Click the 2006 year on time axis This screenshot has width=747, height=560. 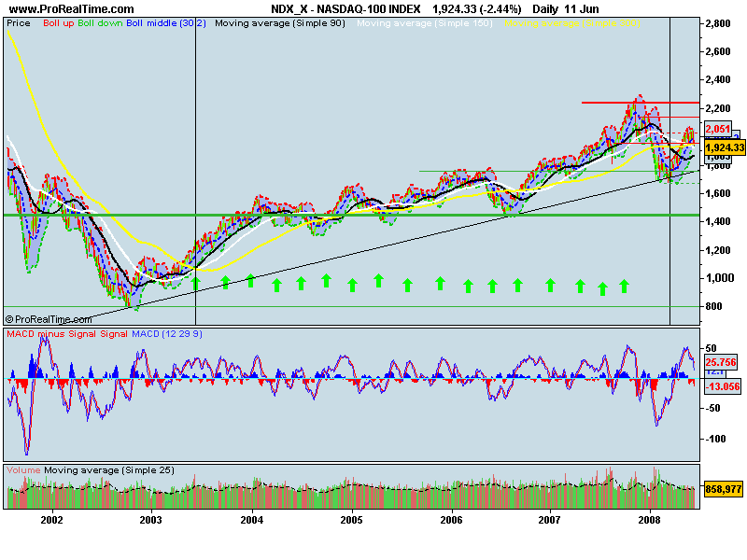coord(451,520)
